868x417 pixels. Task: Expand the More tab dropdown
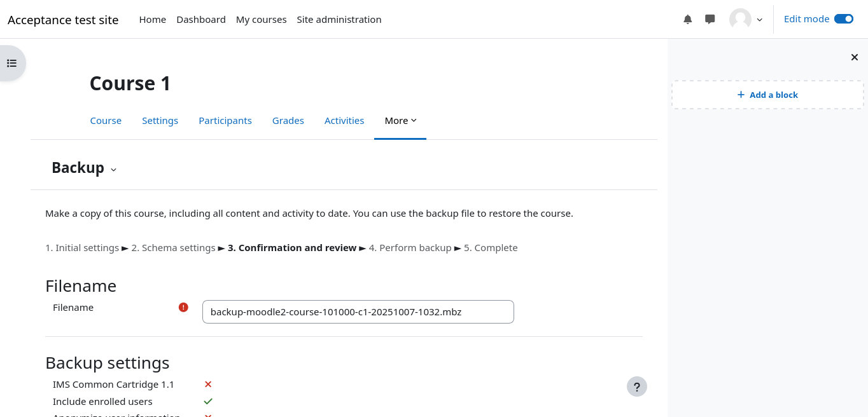click(400, 121)
